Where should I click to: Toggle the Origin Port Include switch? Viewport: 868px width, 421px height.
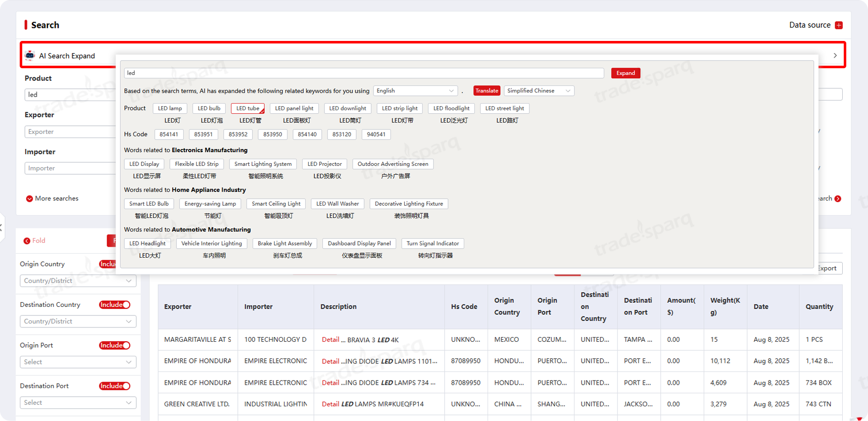click(x=115, y=346)
